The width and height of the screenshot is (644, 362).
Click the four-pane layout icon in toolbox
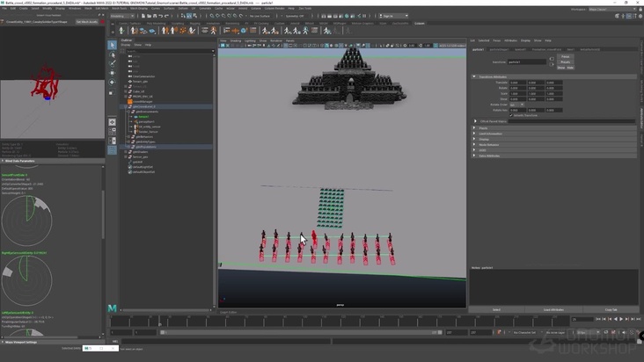point(112,131)
